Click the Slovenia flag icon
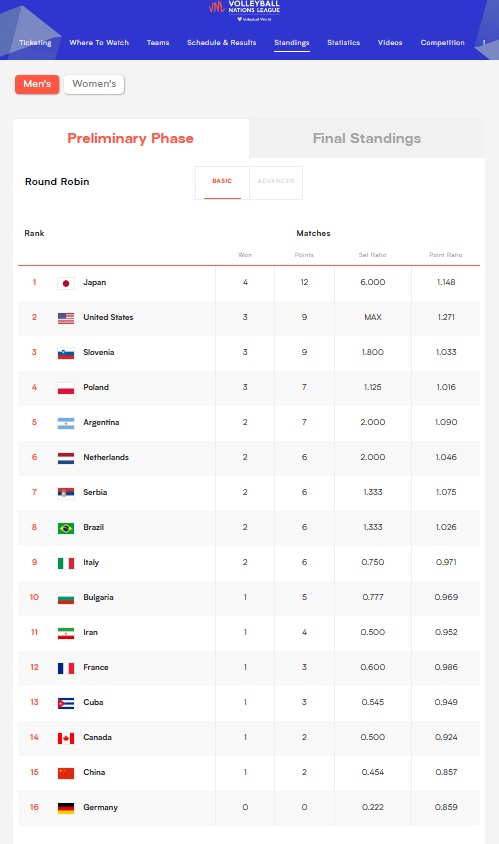Viewport: 499px width, 844px height. [x=66, y=353]
